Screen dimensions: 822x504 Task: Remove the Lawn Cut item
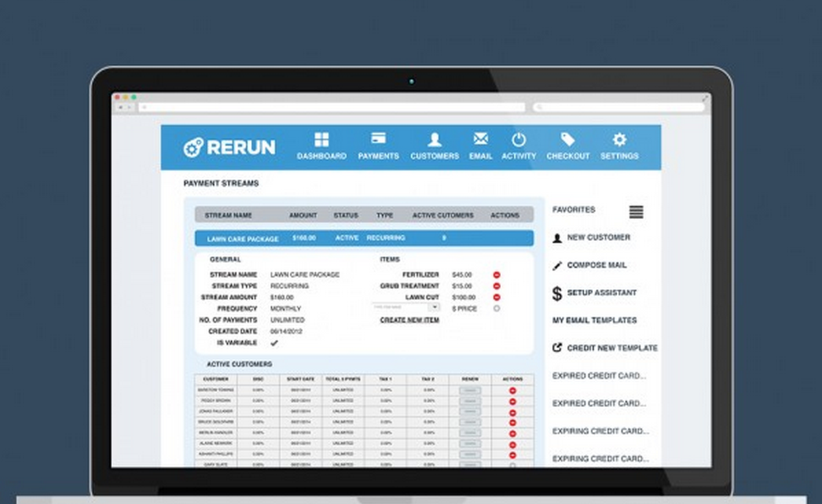coord(498,297)
